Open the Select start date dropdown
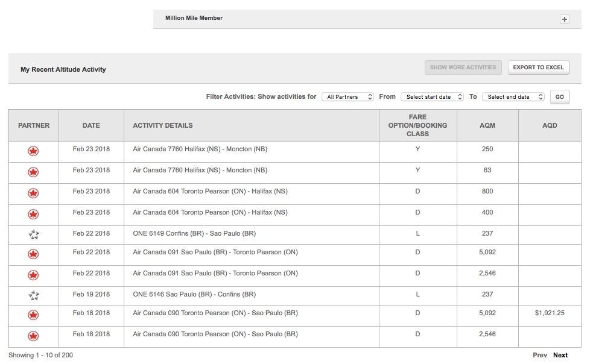 tap(432, 97)
